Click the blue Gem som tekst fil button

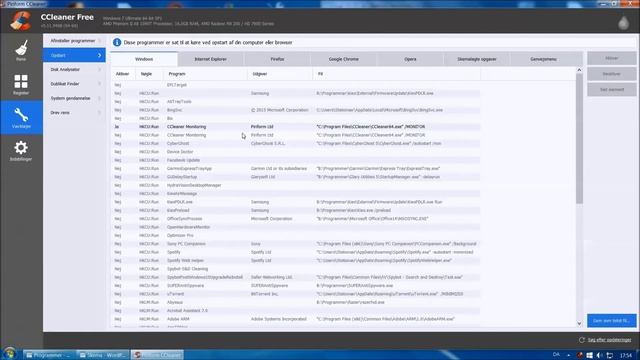[x=611, y=321]
